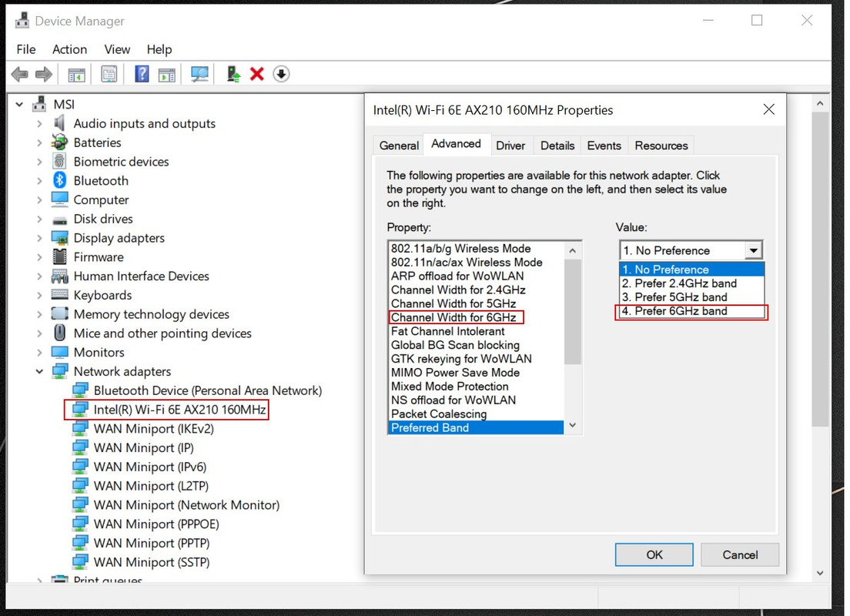Click the Update device driver icon

233,74
